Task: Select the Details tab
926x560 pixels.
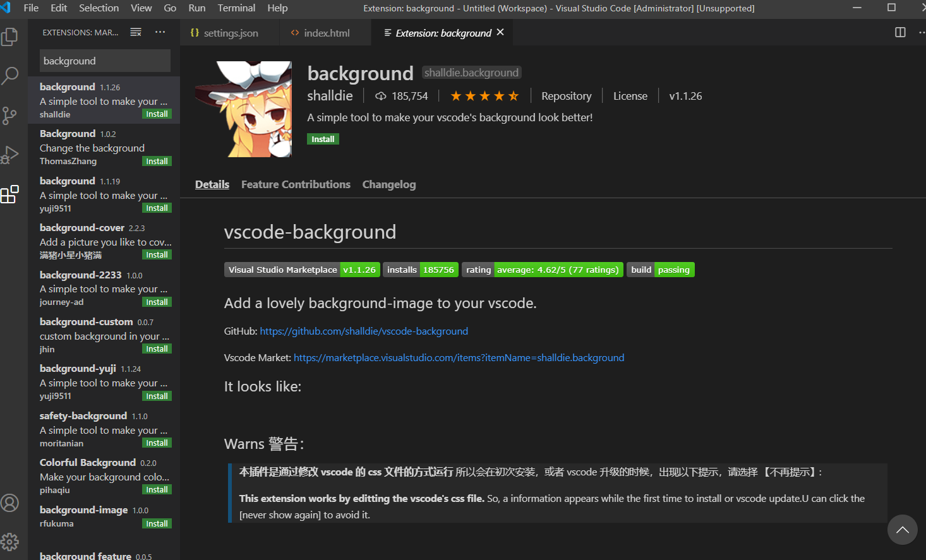Action: (x=212, y=184)
